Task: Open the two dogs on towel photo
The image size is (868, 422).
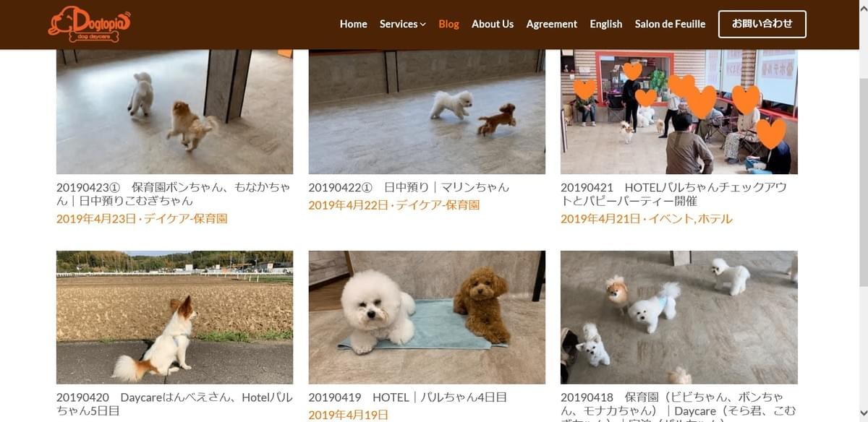Action: [427, 317]
